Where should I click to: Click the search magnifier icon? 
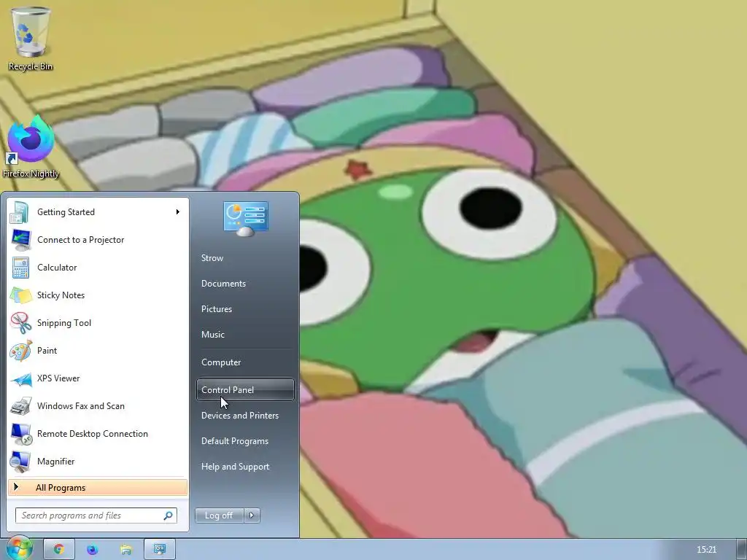tap(168, 516)
